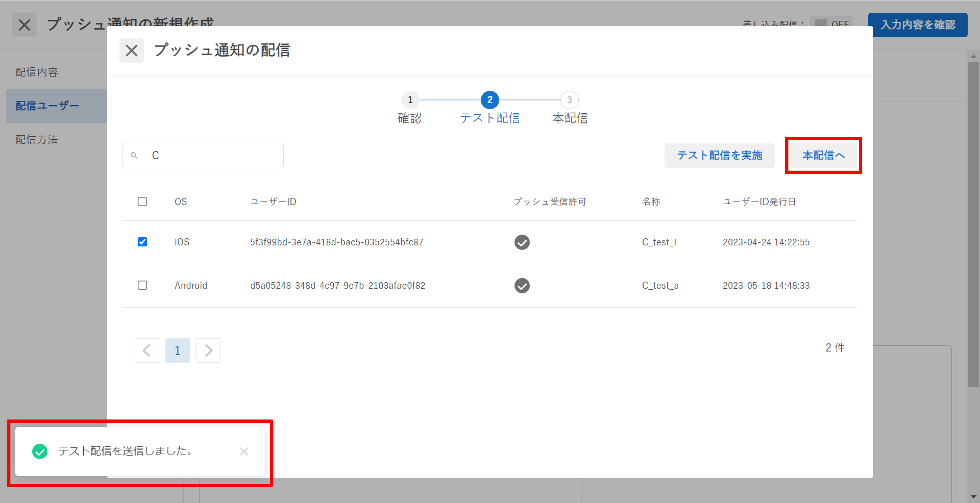This screenshot has width=980, height=503.
Task: Click the iOS cell in the table
Action: coord(182,242)
